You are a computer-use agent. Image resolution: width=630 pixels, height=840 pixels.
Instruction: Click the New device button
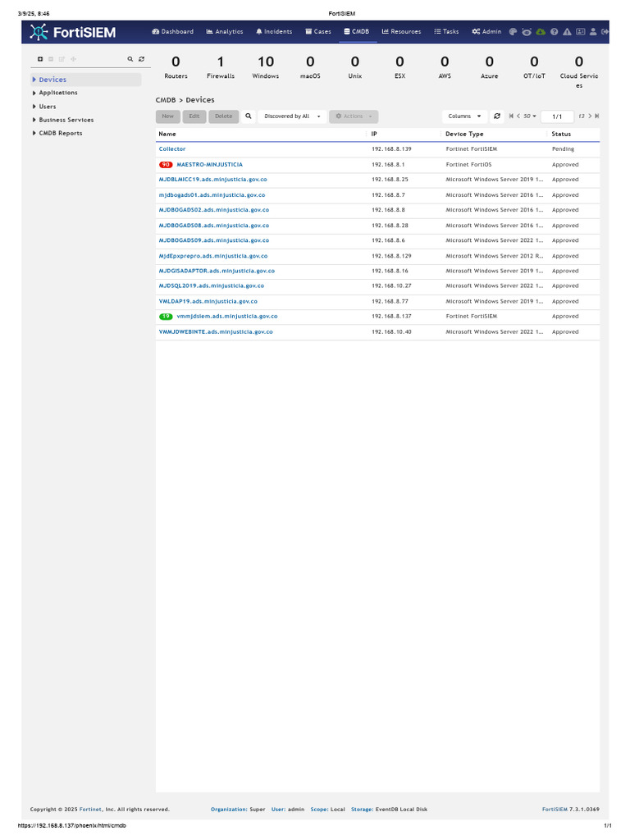pyautogui.click(x=167, y=116)
